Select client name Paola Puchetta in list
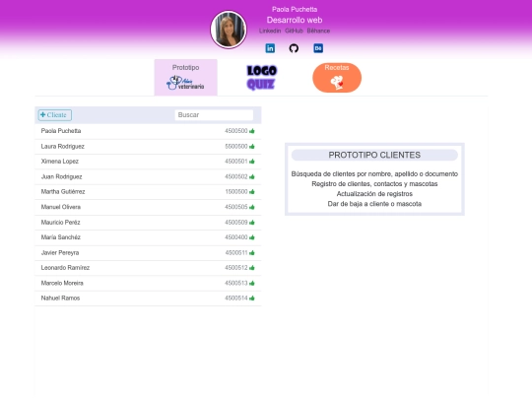532x399 pixels. [x=61, y=131]
